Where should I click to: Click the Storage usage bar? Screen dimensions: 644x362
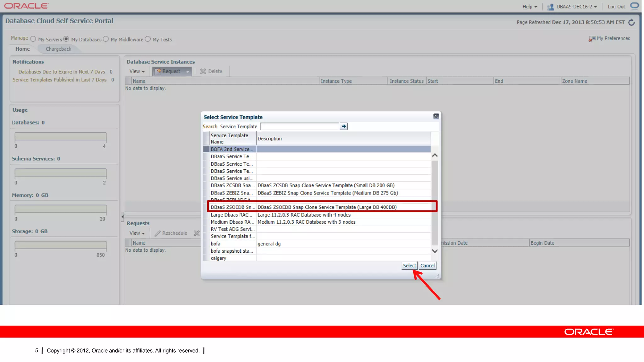pos(61,245)
